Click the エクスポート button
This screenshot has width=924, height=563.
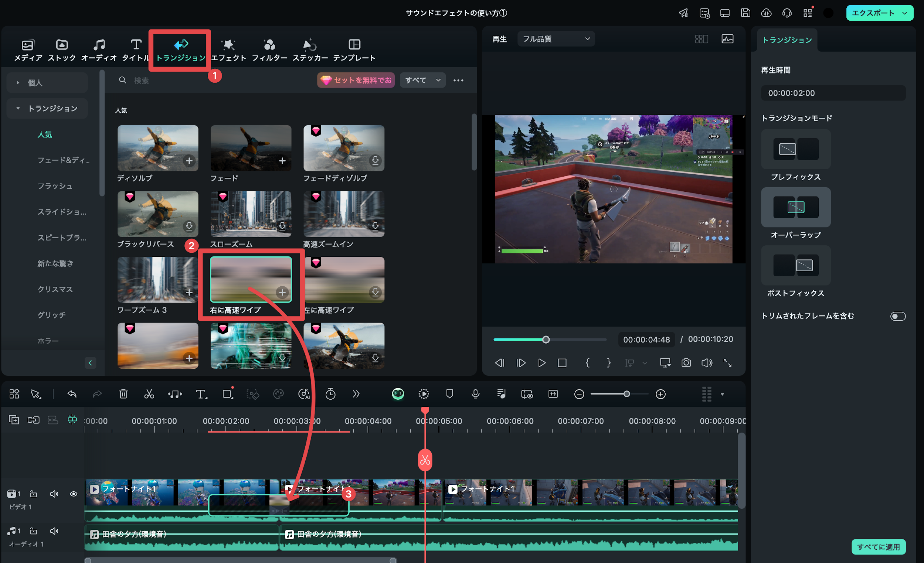[873, 13]
